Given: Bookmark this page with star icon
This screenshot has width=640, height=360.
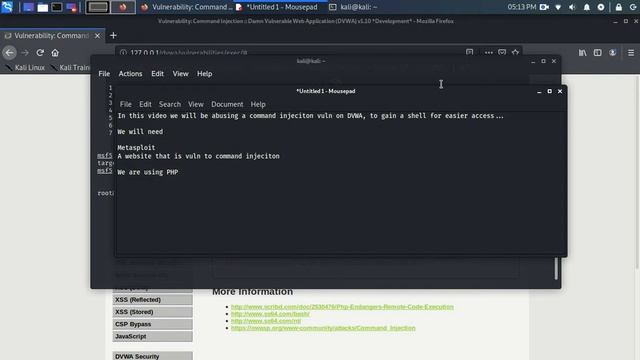Looking at the screenshot, I should 516,52.
